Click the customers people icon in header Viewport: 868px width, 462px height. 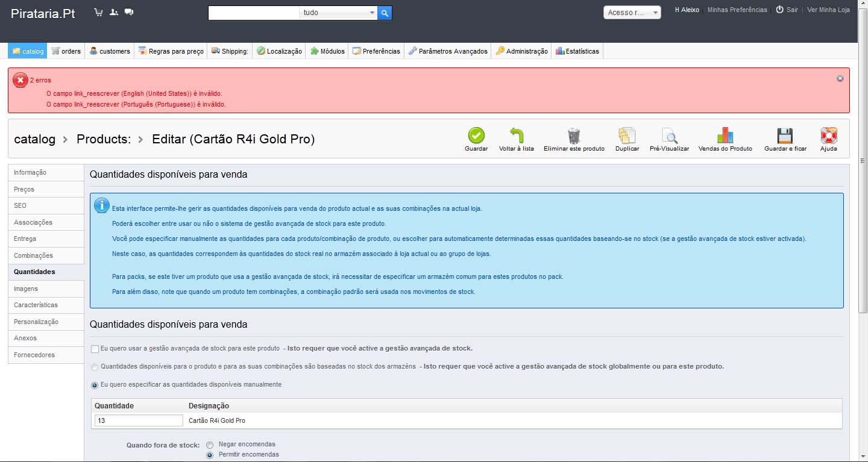[114, 12]
